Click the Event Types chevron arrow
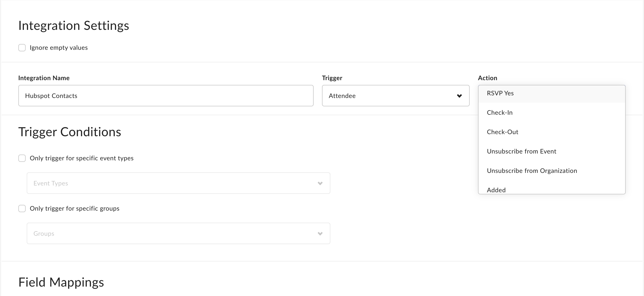The width and height of the screenshot is (644, 296). (320, 183)
